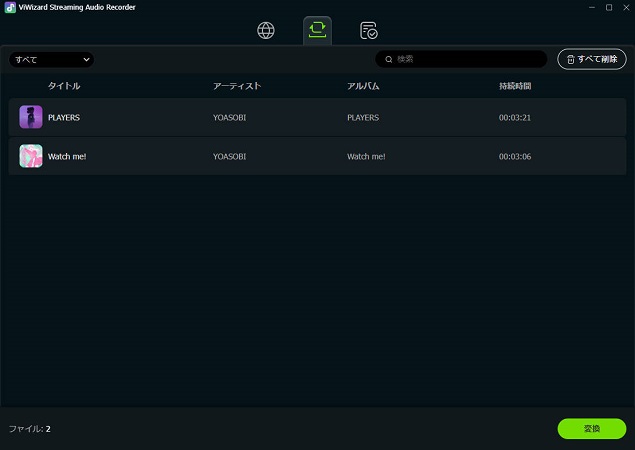This screenshot has width=635, height=450.
Task: Expand the すべて filter dropdown
Action: tap(51, 60)
